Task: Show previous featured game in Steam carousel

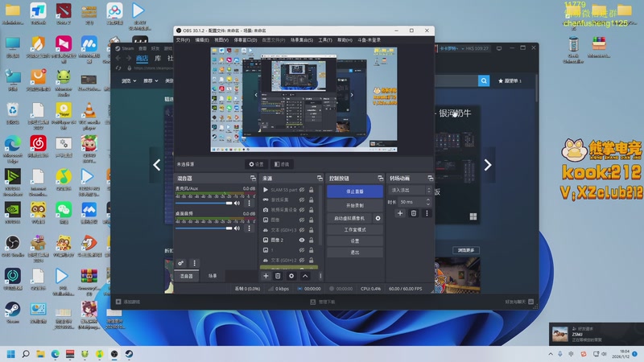Action: [x=156, y=165]
